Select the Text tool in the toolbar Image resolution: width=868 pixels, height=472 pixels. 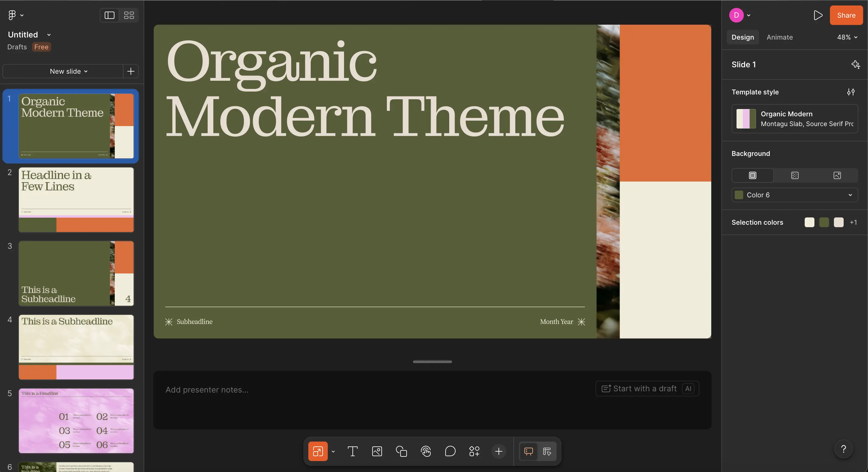[352, 451]
